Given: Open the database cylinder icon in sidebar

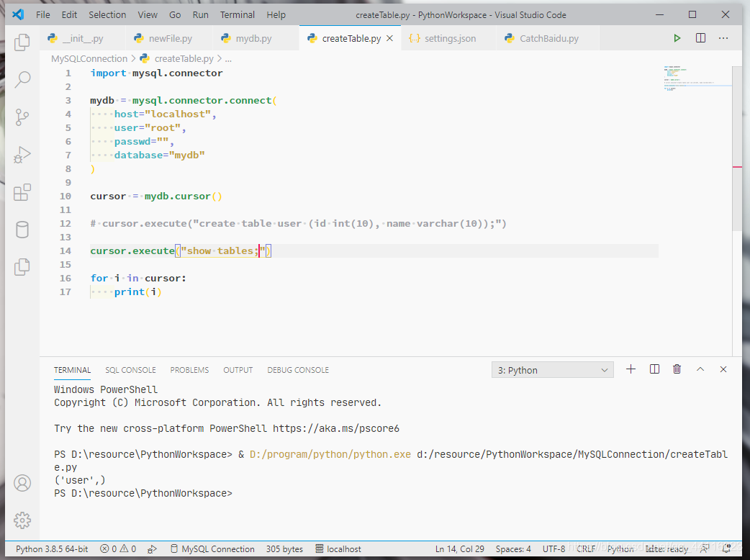Looking at the screenshot, I should (x=22, y=230).
